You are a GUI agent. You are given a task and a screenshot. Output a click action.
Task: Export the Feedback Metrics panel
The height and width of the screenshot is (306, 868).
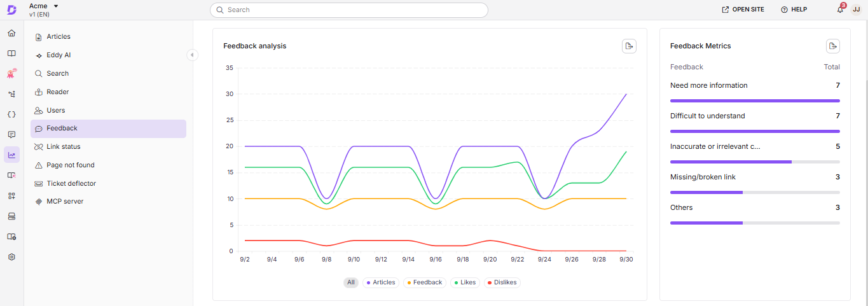[x=833, y=46]
